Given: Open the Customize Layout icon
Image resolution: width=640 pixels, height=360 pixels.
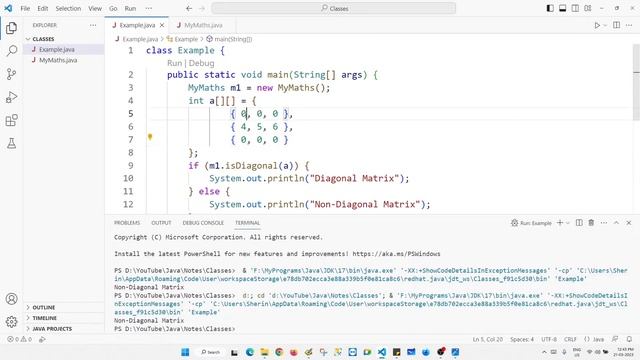Looking at the screenshot, I should tap(588, 8).
